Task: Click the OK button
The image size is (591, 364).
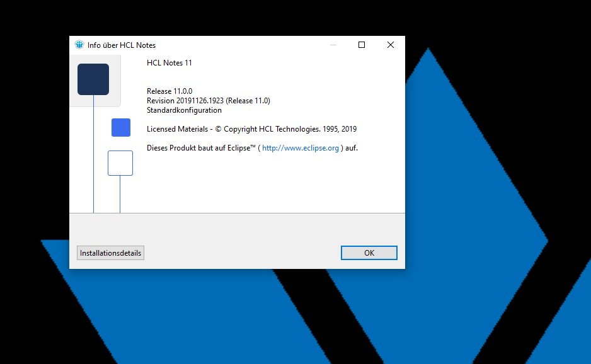Action: tap(369, 253)
